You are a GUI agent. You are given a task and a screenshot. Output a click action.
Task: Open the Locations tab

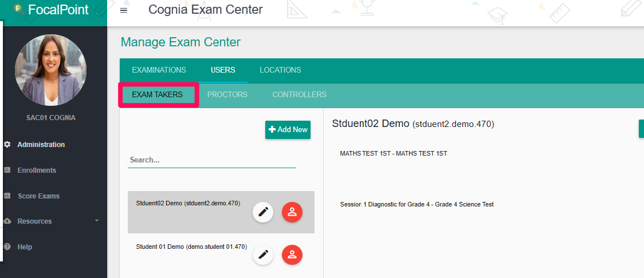[x=280, y=70]
